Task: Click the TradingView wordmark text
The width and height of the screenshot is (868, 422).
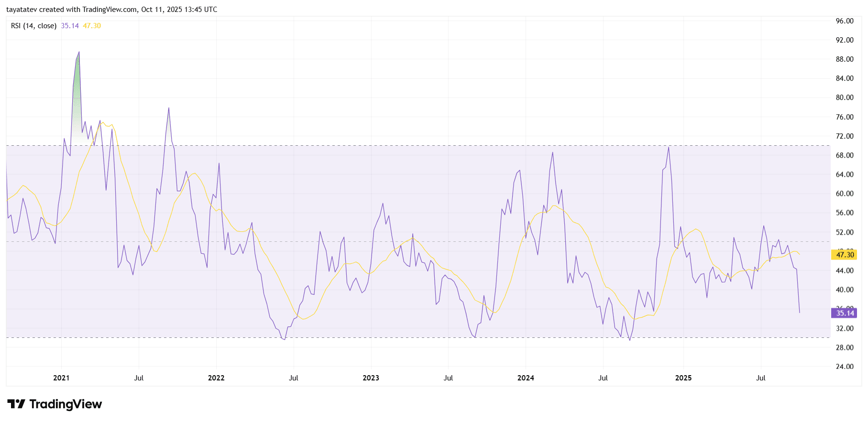Action: 66,404
